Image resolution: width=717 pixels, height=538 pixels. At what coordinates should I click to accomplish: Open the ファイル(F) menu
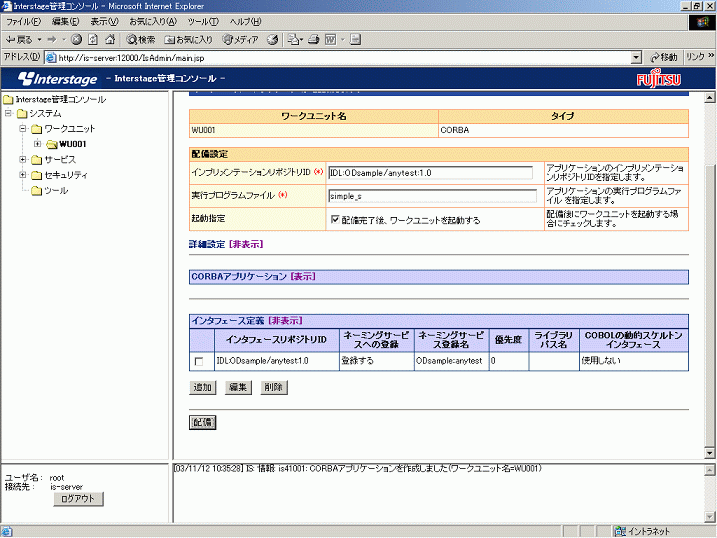point(23,21)
